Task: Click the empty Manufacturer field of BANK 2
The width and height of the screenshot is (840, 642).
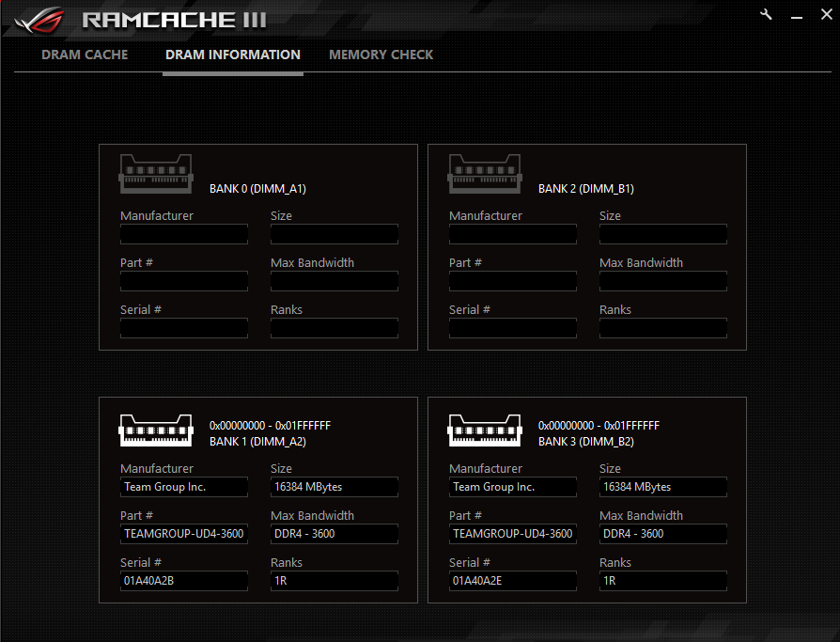Action: (513, 234)
